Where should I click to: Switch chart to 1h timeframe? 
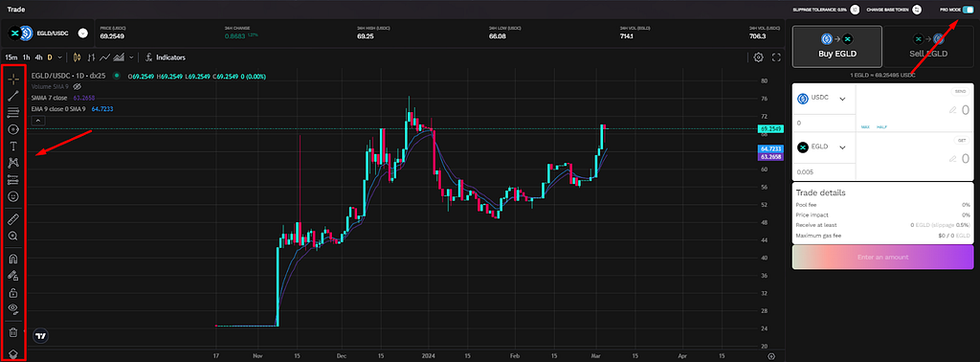(26, 57)
